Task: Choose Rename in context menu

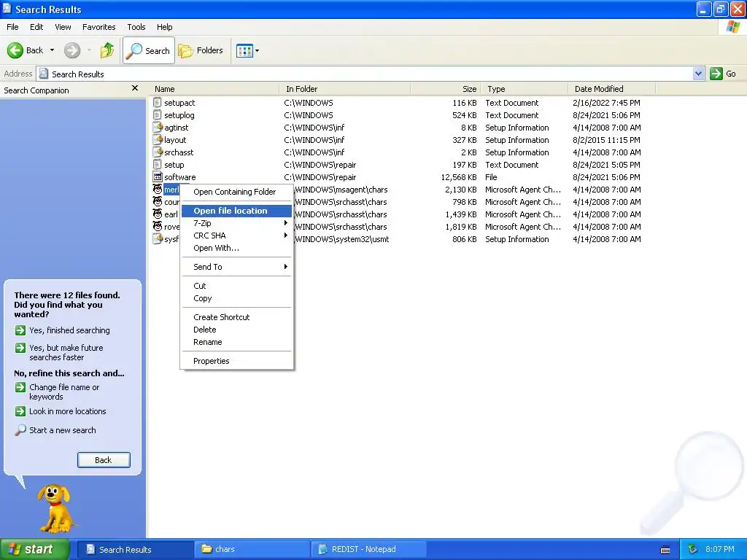Action: pos(236,342)
